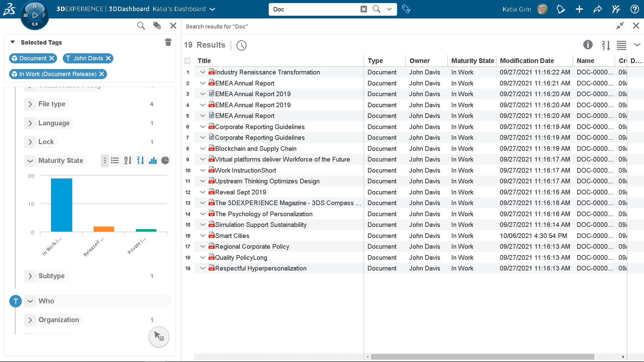Open recent searches clock icon
The image size is (644, 362).
pyautogui.click(x=241, y=45)
